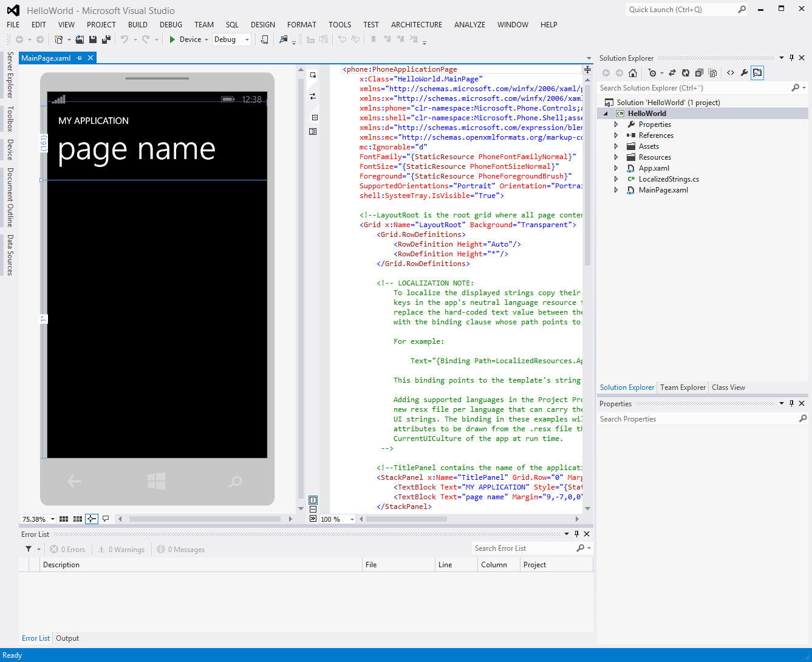
Task: Collapse the XAML pane with the double chevron icon
Action: tap(313, 519)
